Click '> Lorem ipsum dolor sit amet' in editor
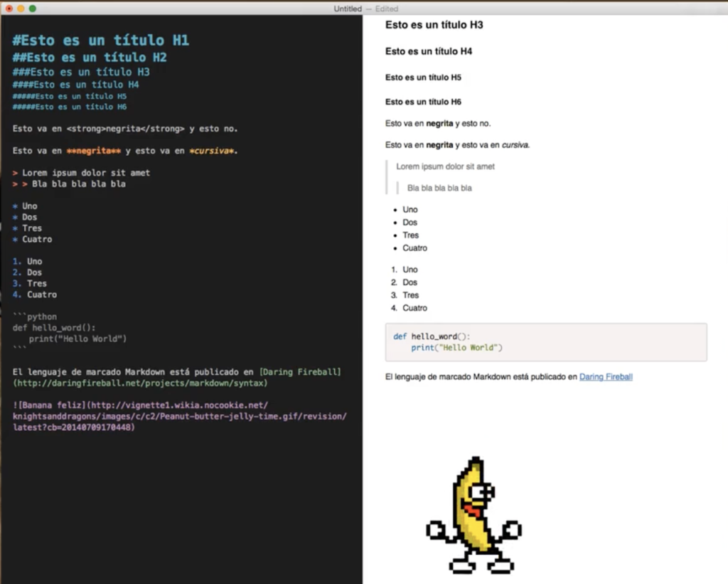The height and width of the screenshot is (584, 728). point(81,173)
